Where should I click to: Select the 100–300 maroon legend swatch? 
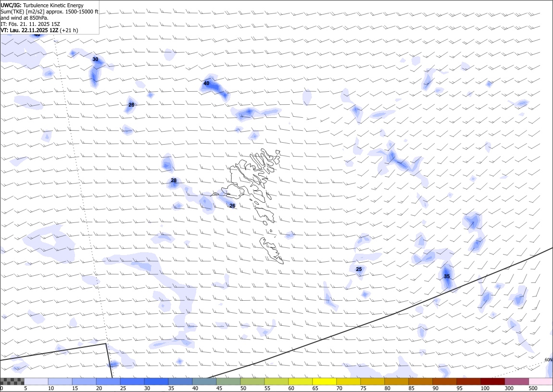click(492, 381)
